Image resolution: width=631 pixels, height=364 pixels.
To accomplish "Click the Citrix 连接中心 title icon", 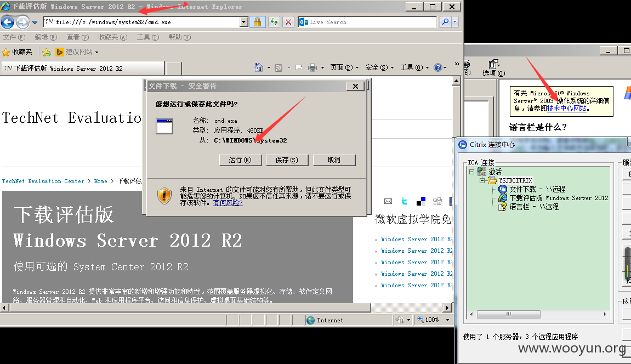I will click(463, 144).
